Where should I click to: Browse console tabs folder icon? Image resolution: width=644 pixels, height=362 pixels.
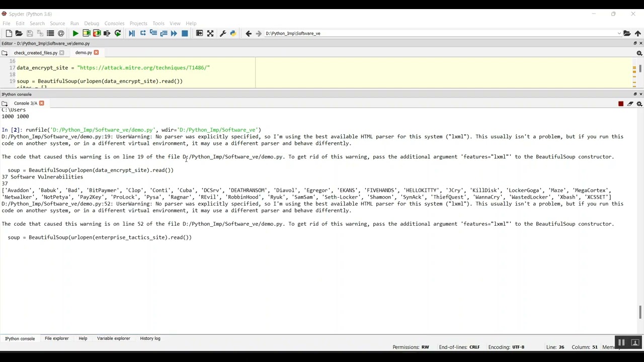(x=5, y=104)
